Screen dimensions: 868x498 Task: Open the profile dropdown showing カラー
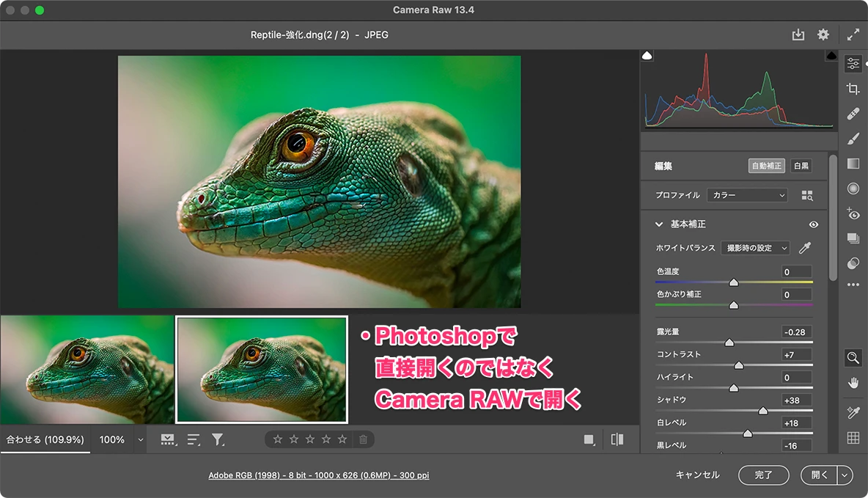[747, 195]
